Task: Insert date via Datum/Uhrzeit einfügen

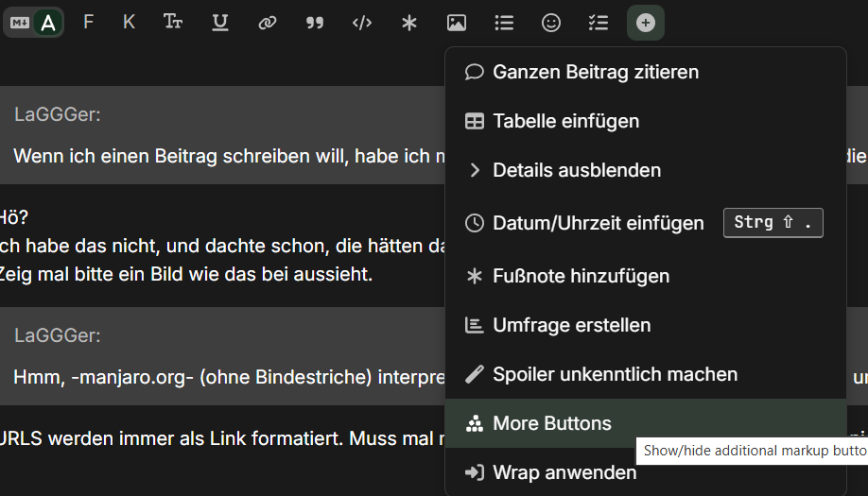Action: 598,223
